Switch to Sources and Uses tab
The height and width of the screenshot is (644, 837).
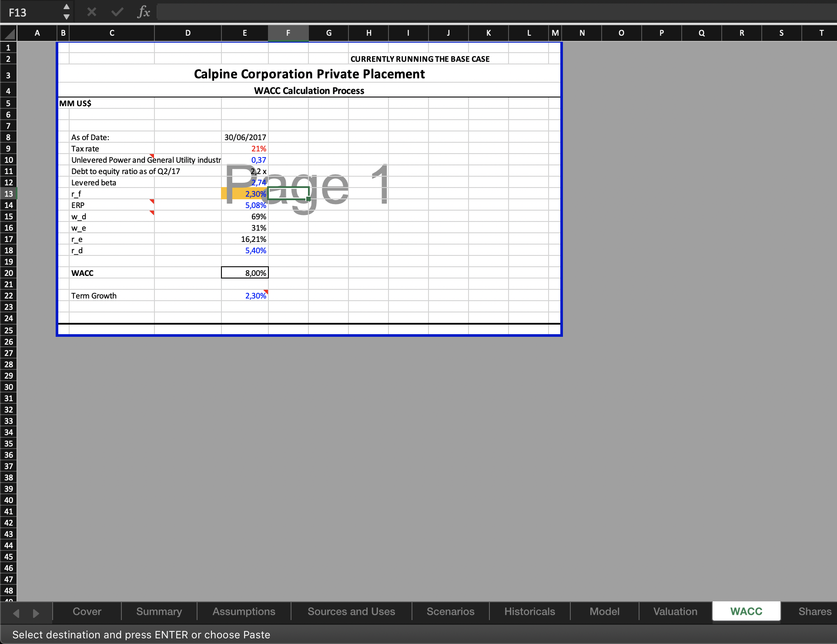(352, 611)
